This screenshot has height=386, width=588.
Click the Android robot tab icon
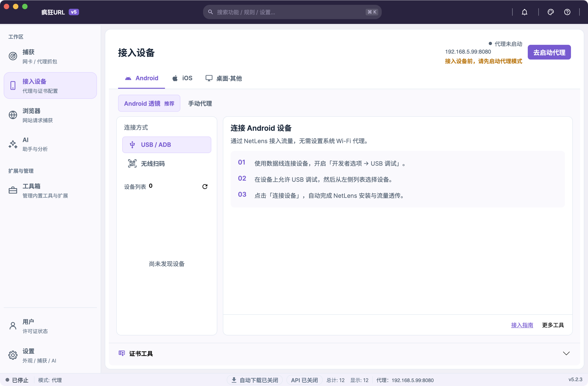(128, 78)
